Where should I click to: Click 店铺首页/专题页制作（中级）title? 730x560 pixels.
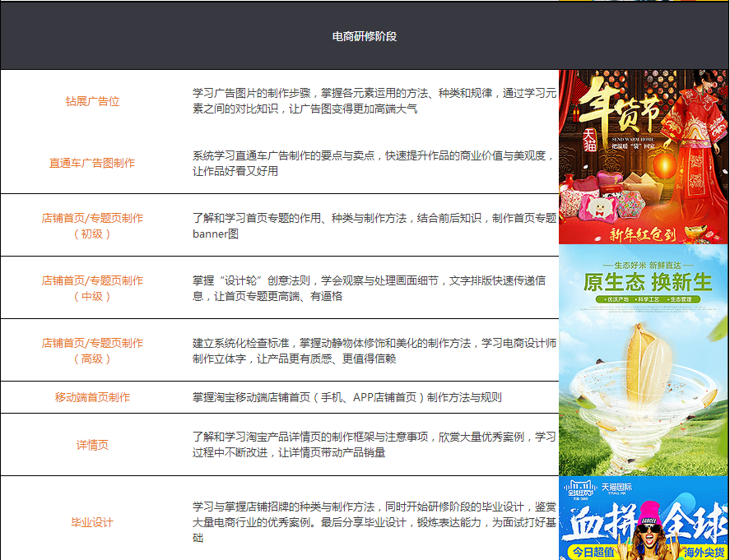click(92, 288)
